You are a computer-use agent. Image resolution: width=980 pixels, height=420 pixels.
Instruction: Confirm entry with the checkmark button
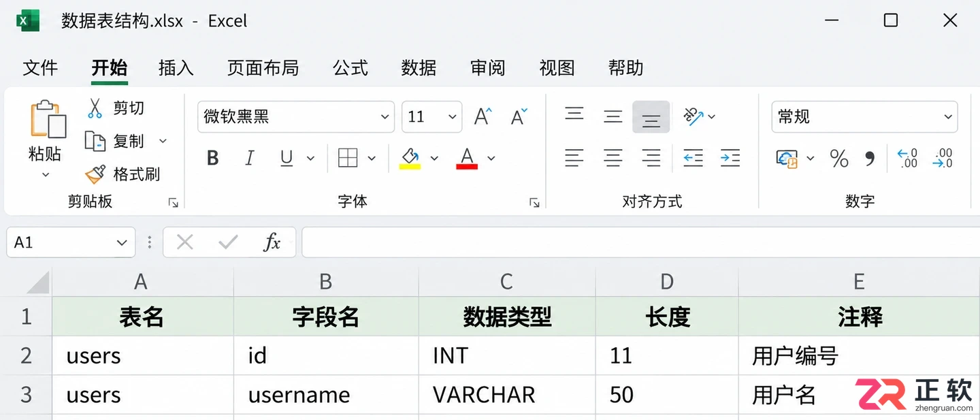pos(228,242)
